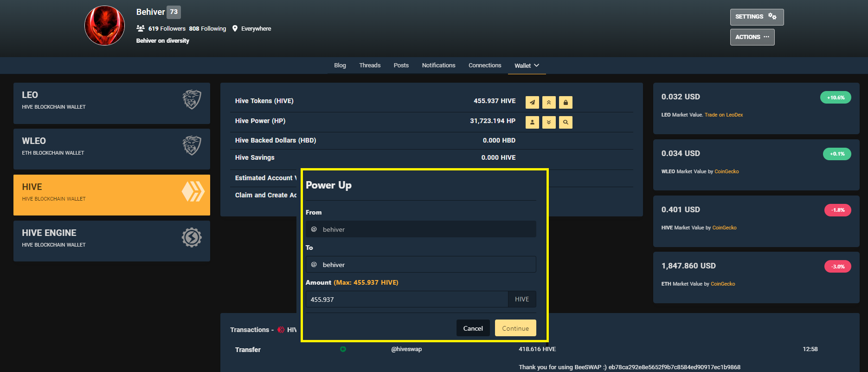
Task: Click the magnifier icon for Hive Power
Action: [x=566, y=122]
